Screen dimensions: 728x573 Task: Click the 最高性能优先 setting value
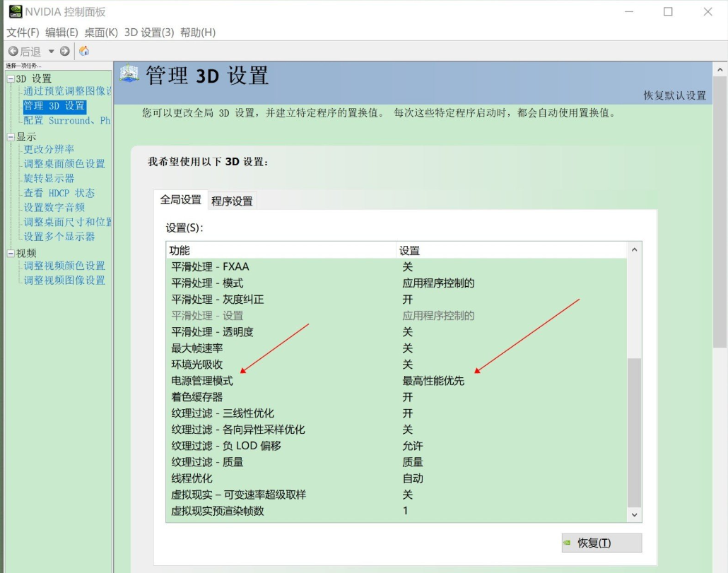[x=433, y=381]
